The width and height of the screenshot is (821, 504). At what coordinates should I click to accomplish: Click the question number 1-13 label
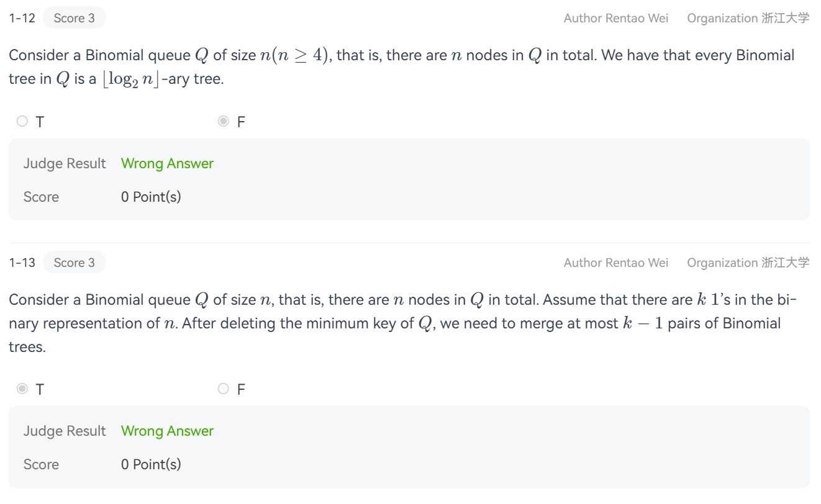[22, 263]
